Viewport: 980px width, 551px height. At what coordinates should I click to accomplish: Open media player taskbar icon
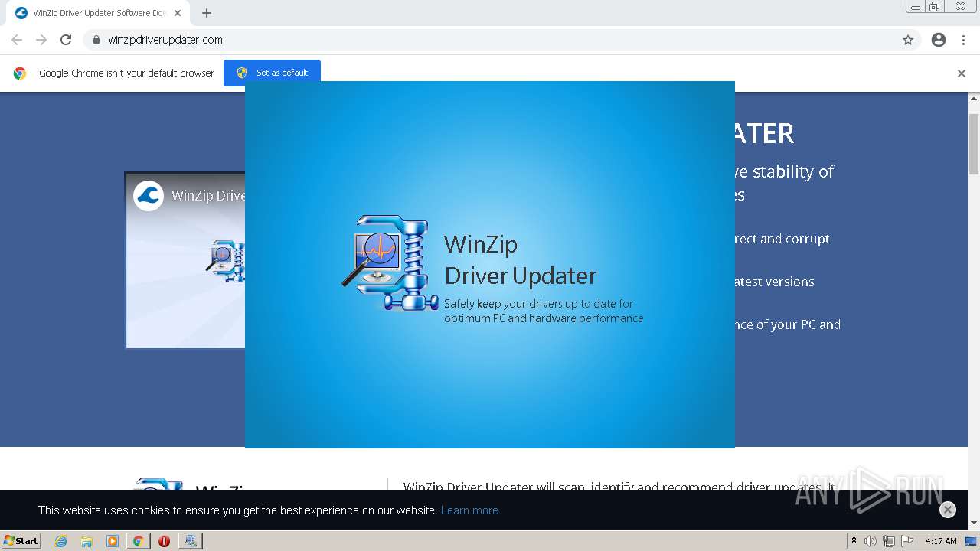pyautogui.click(x=113, y=541)
